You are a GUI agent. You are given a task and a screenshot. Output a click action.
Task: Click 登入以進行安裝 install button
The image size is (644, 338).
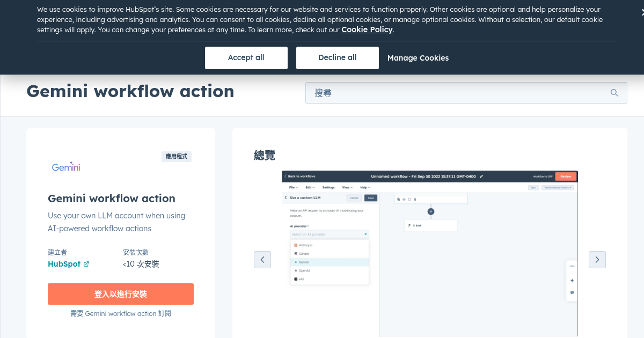click(121, 294)
